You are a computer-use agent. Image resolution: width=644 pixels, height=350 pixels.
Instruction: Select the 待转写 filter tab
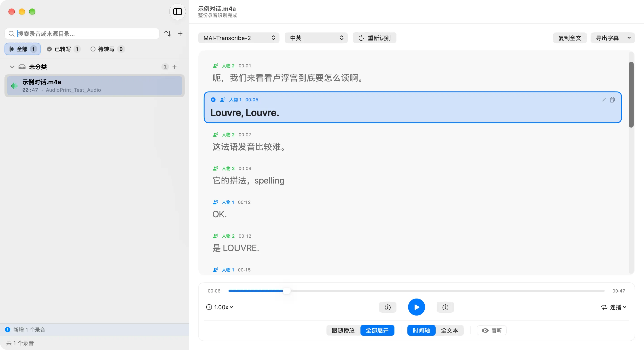click(107, 49)
